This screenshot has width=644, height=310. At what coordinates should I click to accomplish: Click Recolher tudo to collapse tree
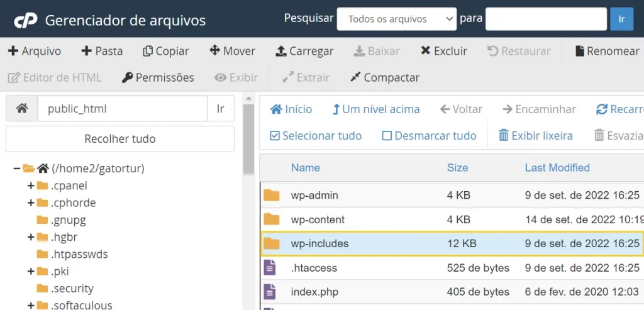tap(120, 139)
